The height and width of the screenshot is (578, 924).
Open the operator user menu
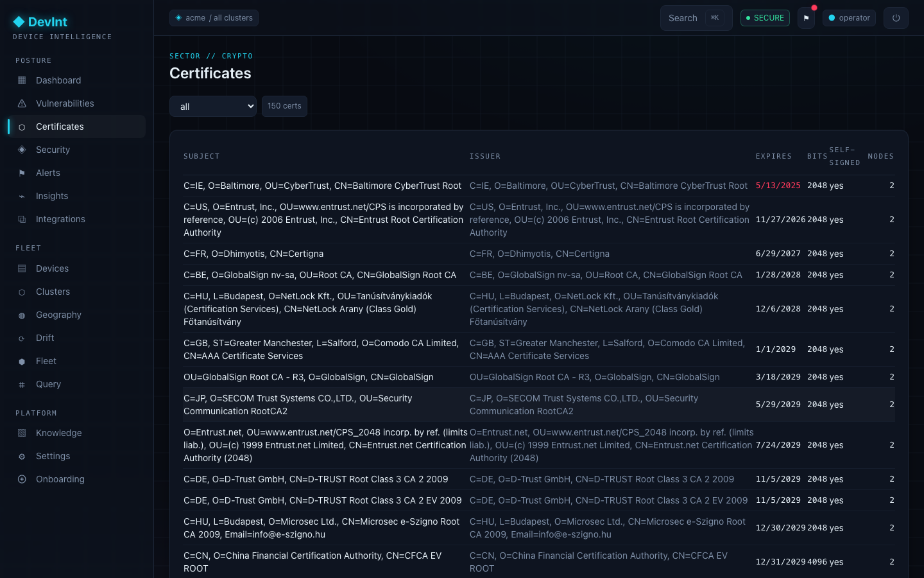point(849,18)
